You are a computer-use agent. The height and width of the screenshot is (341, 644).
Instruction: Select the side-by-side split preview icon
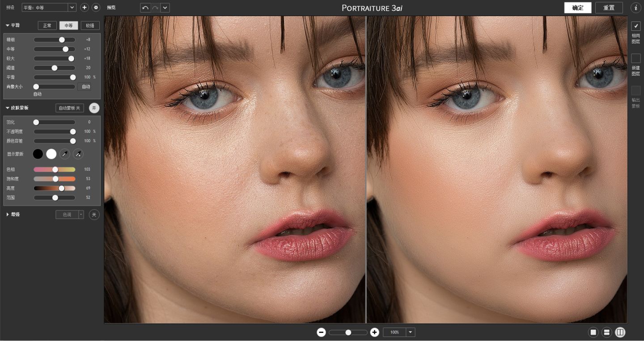point(620,333)
